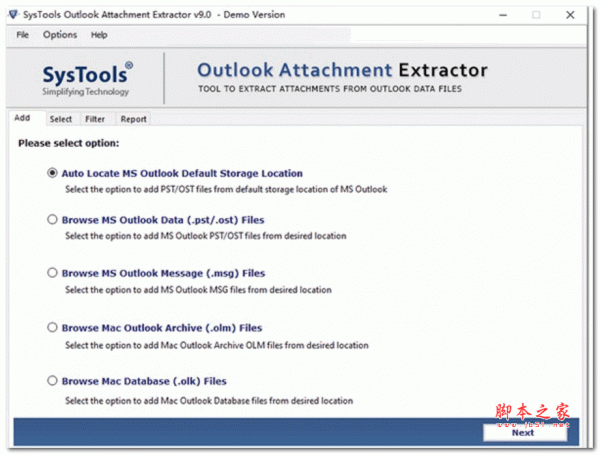Viewport: 600px width, 455px height.
Task: Click the 'Outlook Attachment Extractor' banner title
Action: coord(342,70)
